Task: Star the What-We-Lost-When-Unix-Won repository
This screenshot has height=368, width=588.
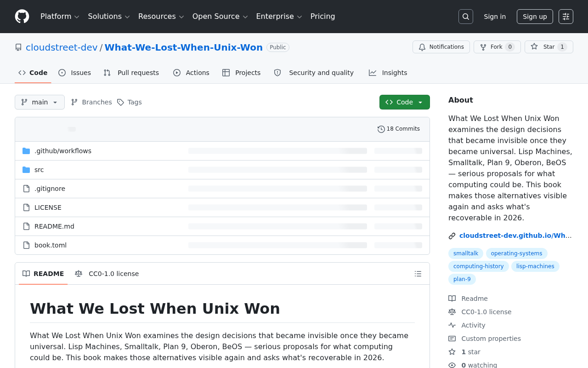Action: click(x=549, y=47)
